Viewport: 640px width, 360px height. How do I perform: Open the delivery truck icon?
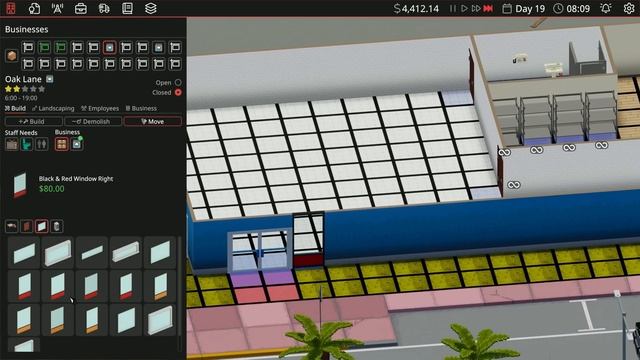(x=104, y=8)
